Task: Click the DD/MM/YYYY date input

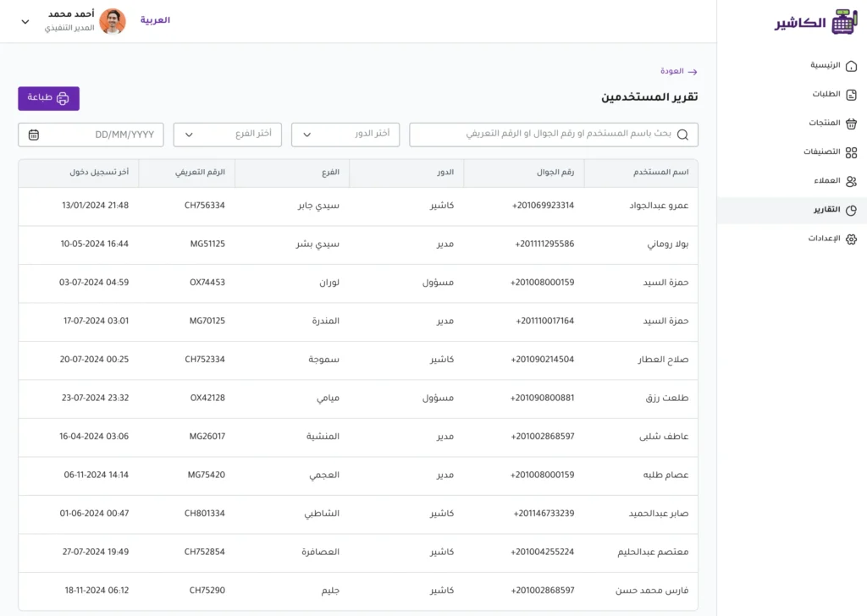Action: tap(91, 135)
